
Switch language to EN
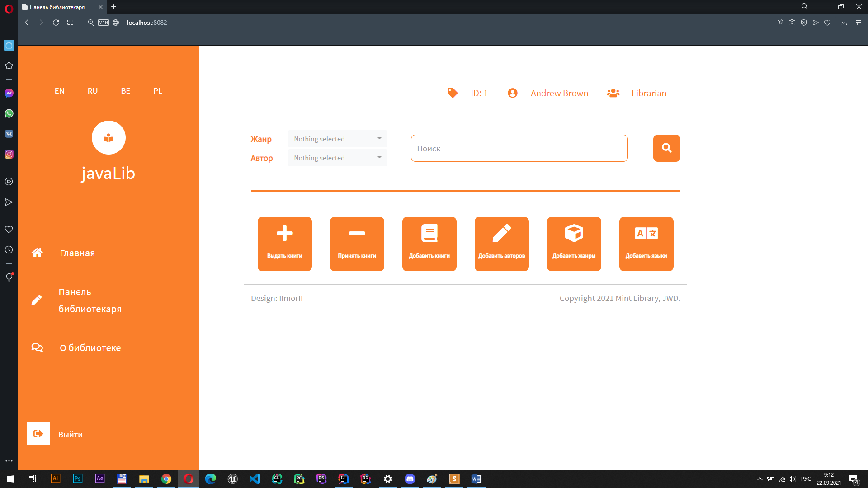[x=60, y=91]
